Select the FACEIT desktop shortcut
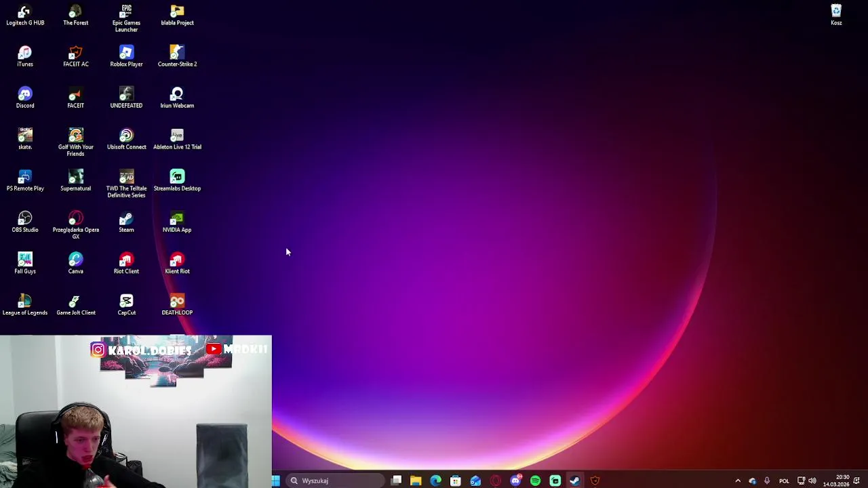 pos(75,98)
